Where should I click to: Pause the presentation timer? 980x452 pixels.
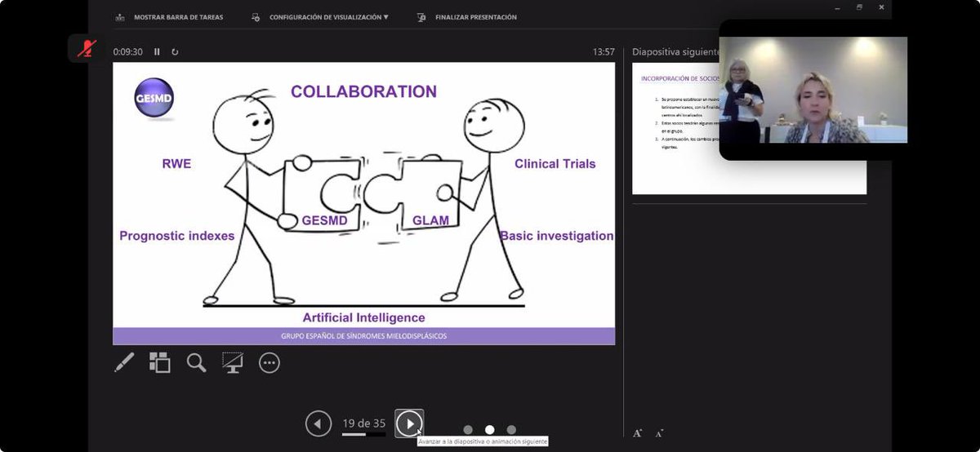pos(157,51)
